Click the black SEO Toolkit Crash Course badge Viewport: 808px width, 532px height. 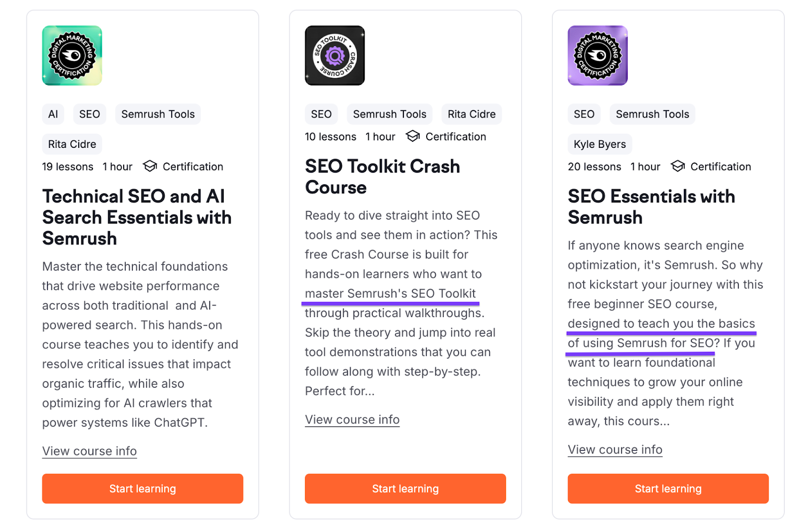(335, 56)
